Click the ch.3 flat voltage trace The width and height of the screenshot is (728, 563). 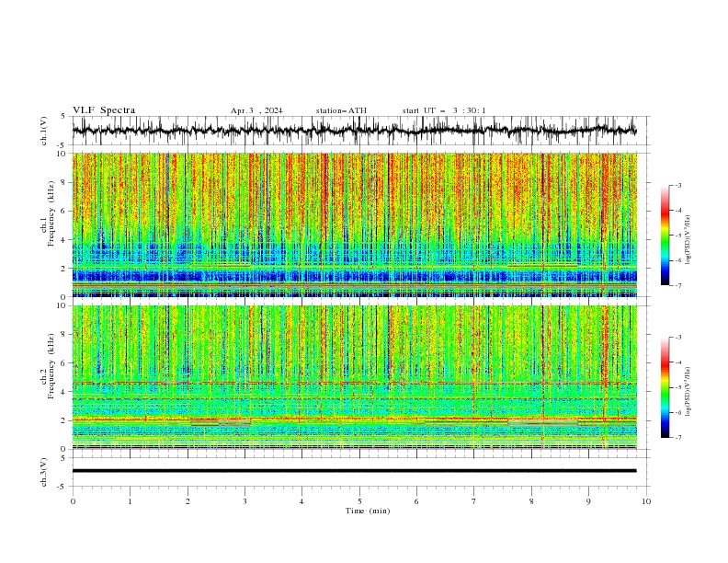[354, 471]
